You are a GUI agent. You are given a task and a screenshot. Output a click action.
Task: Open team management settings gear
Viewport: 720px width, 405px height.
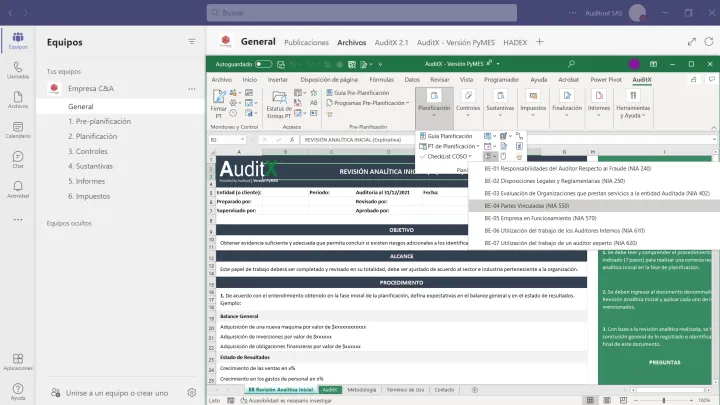click(x=192, y=393)
